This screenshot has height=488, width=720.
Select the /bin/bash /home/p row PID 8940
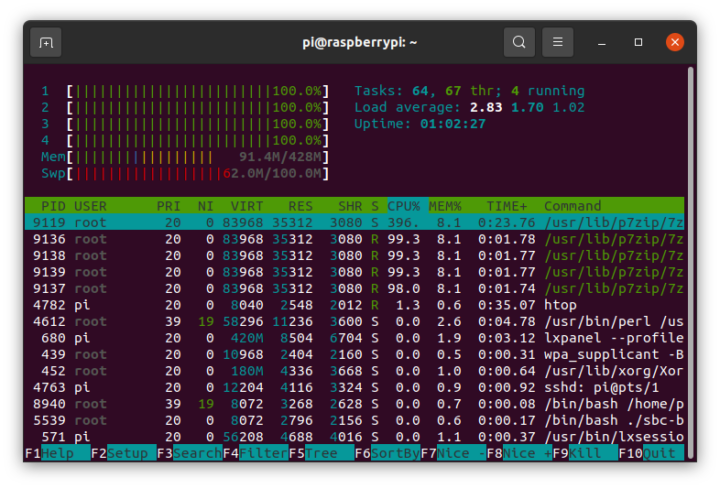tap(354, 404)
